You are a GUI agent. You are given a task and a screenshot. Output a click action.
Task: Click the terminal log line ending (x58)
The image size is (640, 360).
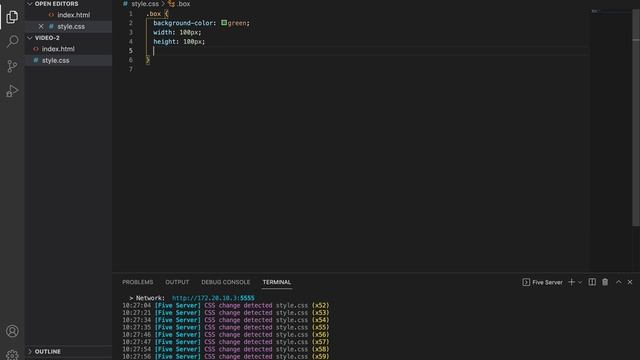point(226,349)
